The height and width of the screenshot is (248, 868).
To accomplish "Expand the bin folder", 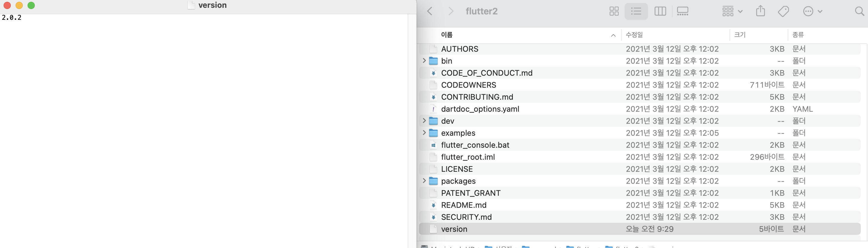I will pos(424,61).
